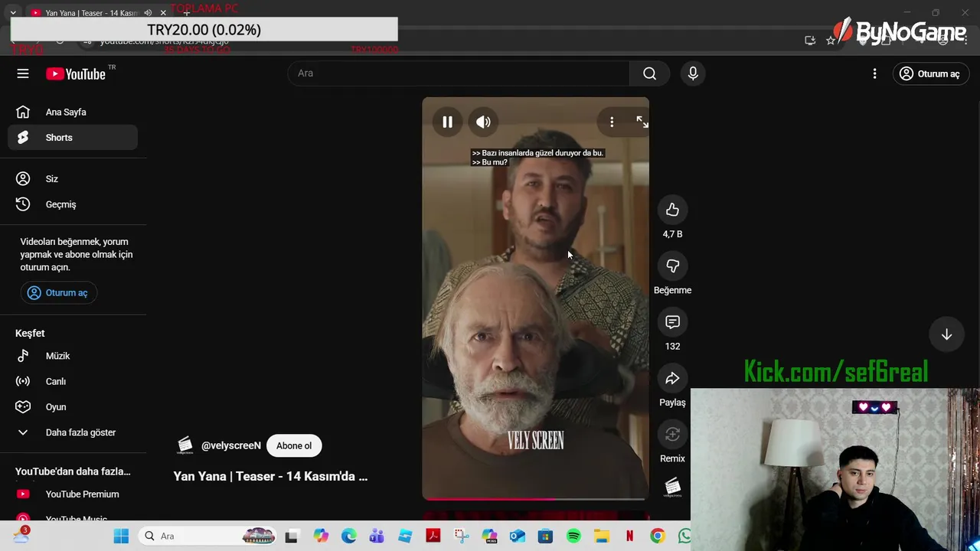Go to Ana Sayfa in sidebar
The image size is (980, 551).
73,112
